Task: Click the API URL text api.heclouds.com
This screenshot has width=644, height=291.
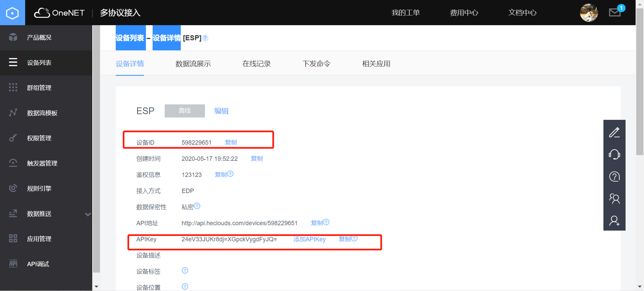Action: [x=239, y=223]
